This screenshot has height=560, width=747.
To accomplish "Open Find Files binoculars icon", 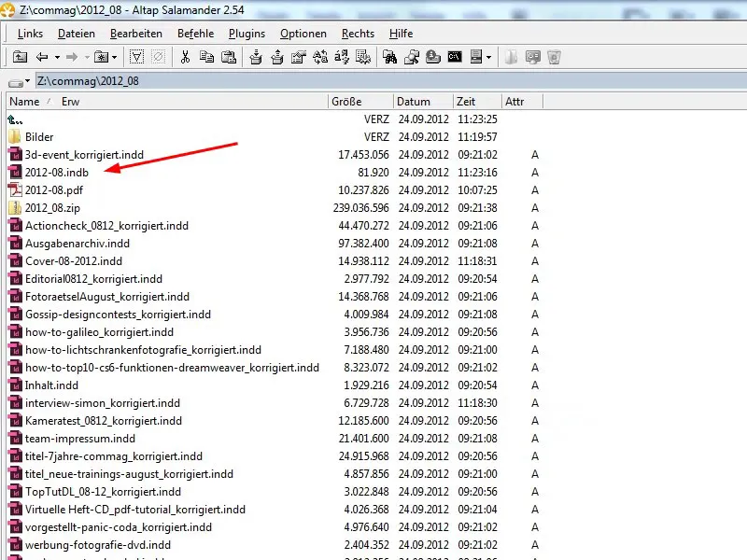I will (389, 57).
